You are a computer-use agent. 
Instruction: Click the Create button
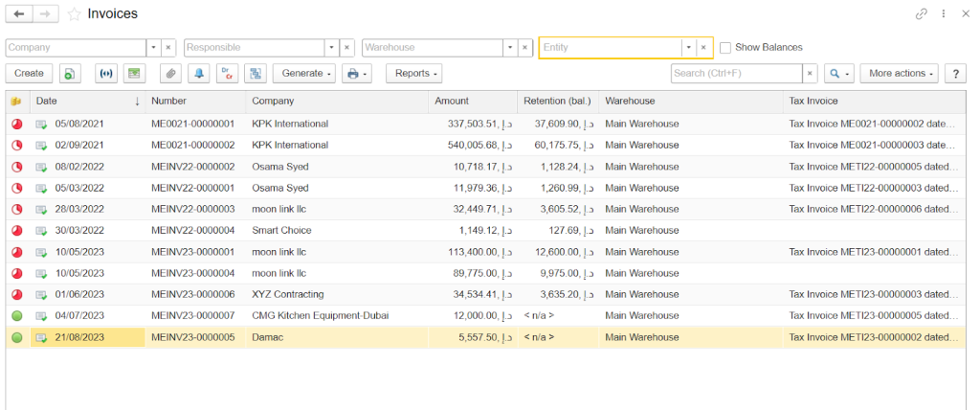[30, 73]
